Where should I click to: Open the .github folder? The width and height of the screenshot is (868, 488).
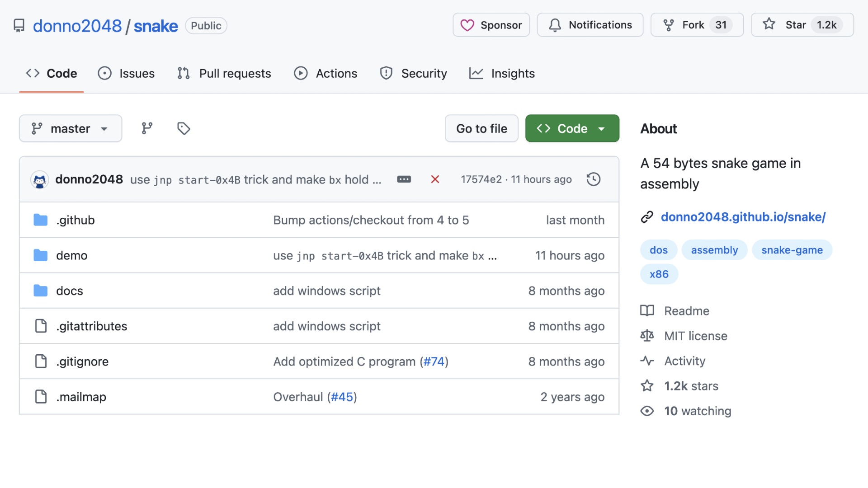(x=75, y=220)
